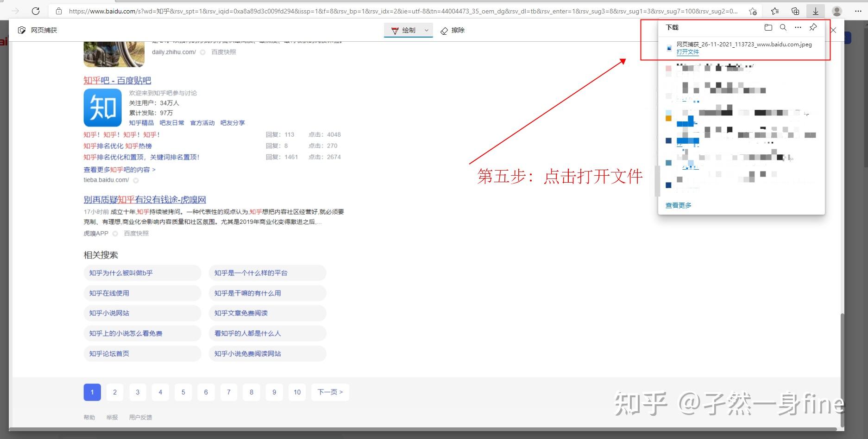The image size is (868, 439).
Task: Click the 知乎吧 blue logo thumbnail
Action: pyautogui.click(x=102, y=108)
